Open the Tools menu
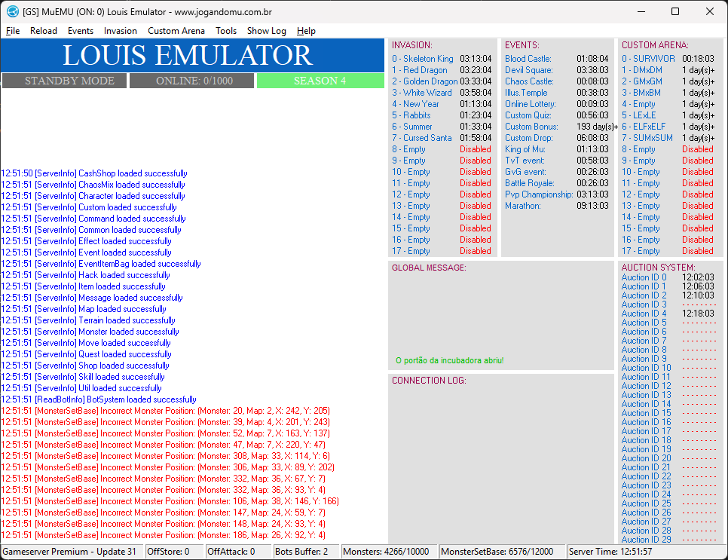 point(226,31)
